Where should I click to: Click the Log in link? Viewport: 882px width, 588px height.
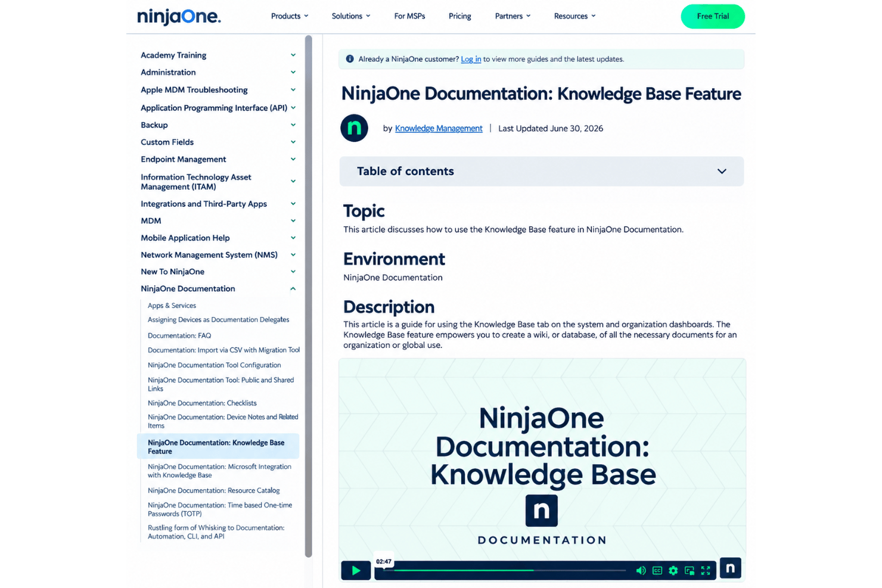pyautogui.click(x=471, y=59)
